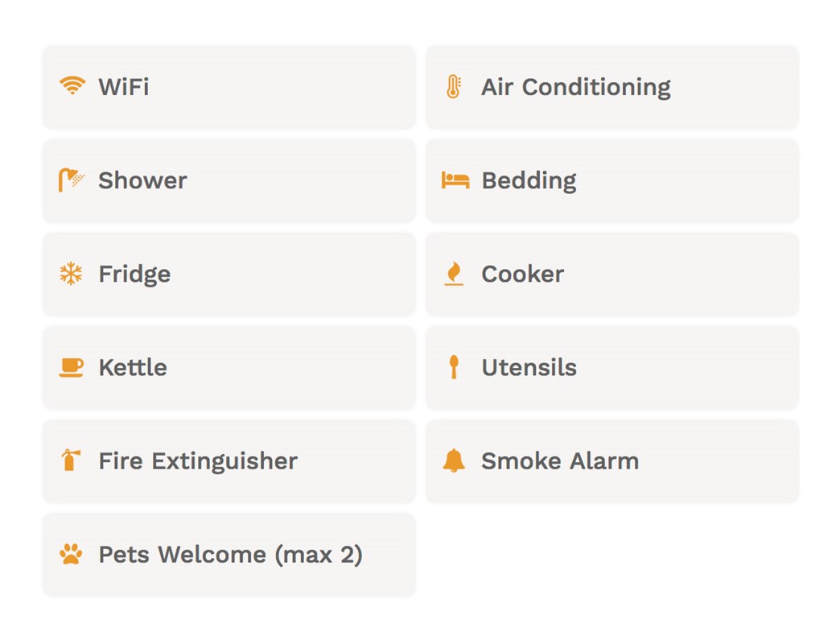
Task: Select the Smoke Alarm text label
Action: click(560, 460)
